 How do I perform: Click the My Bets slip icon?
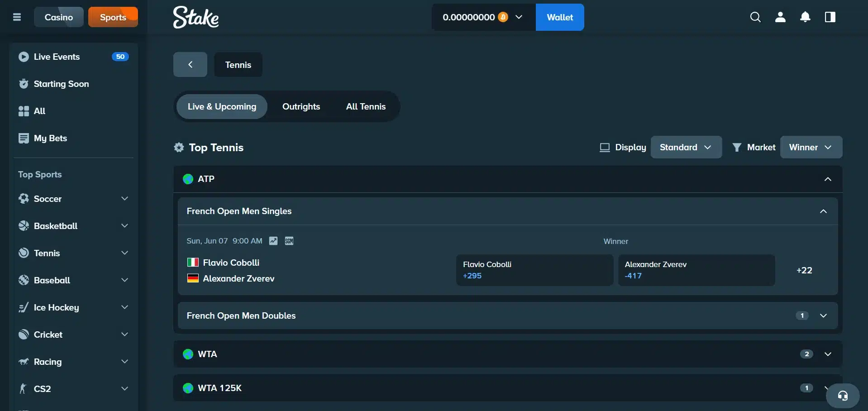click(24, 138)
